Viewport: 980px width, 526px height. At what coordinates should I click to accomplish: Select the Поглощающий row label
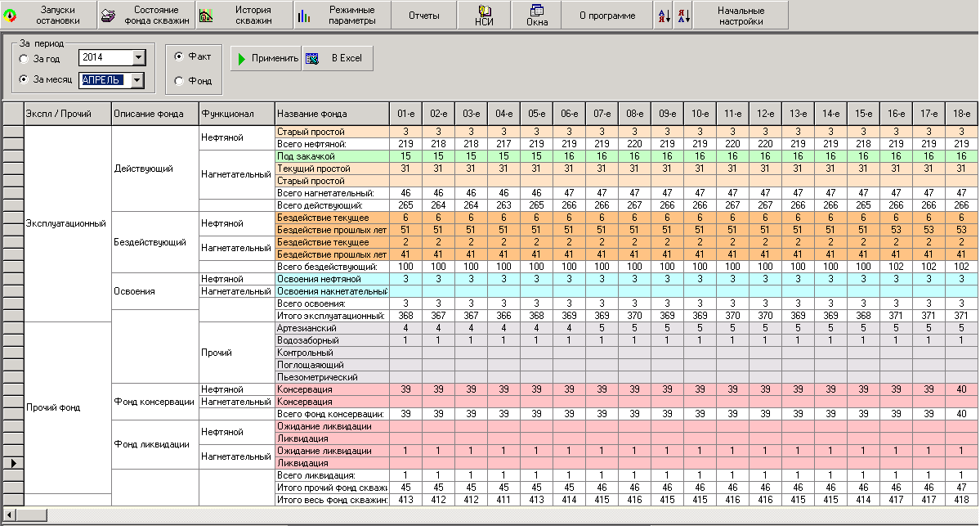pos(332,365)
